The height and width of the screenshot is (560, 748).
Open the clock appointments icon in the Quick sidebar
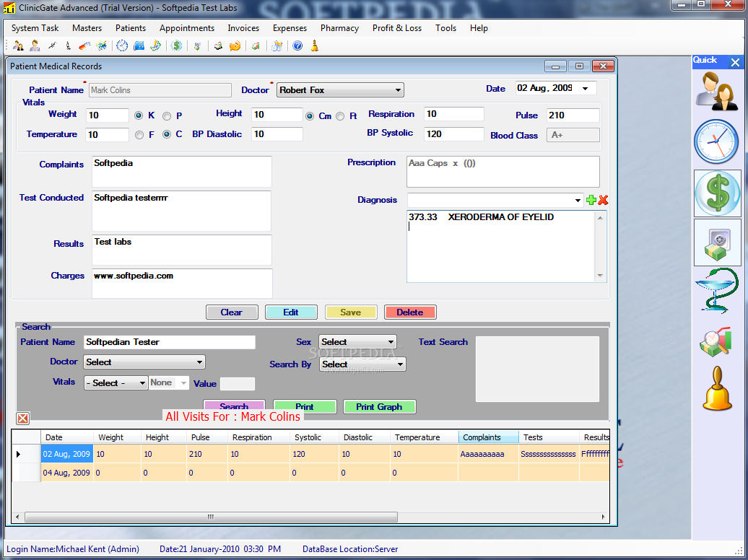[x=716, y=141]
